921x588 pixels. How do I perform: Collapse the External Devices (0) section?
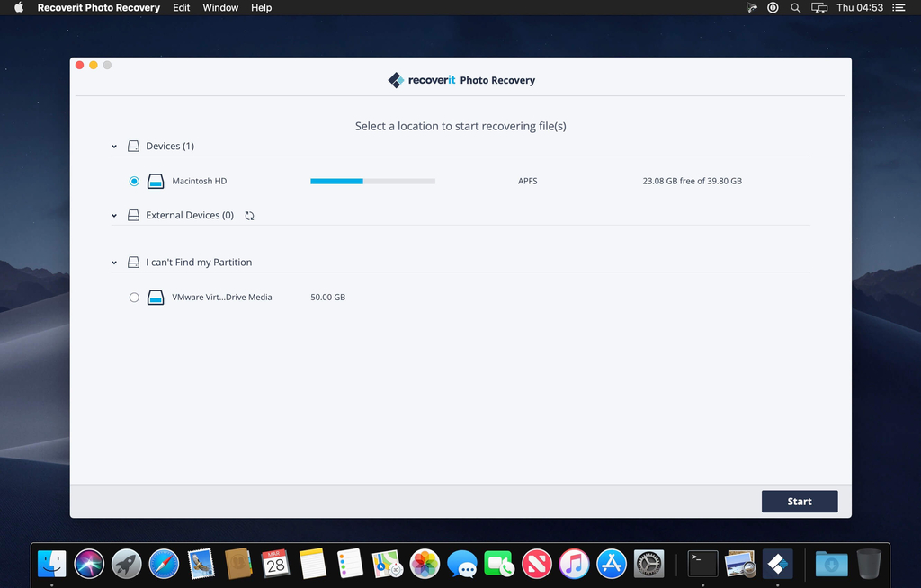click(114, 216)
